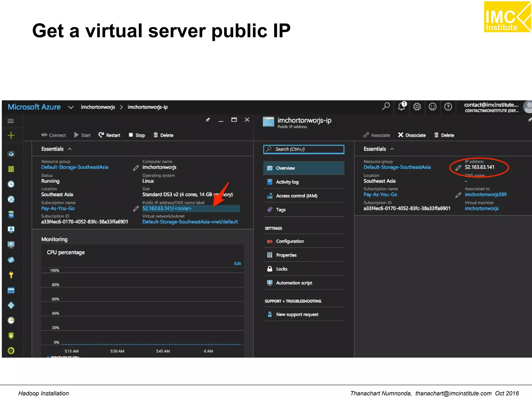Click the edit pencil beside Subscription name
This screenshot has height=399, width=532.
(x=136, y=209)
